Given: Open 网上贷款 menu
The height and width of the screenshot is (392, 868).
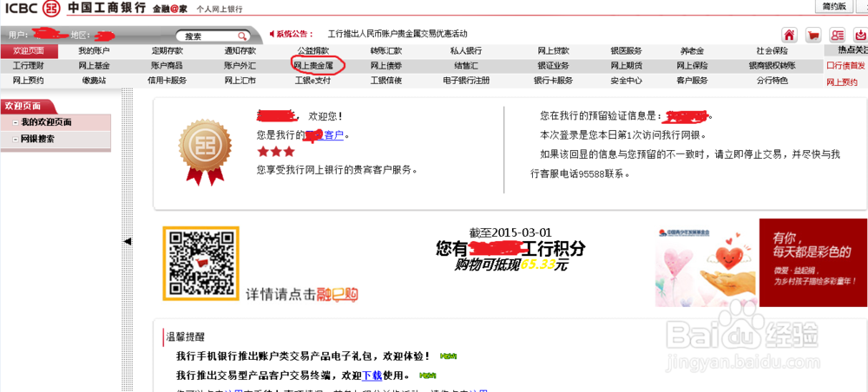Looking at the screenshot, I should [554, 51].
